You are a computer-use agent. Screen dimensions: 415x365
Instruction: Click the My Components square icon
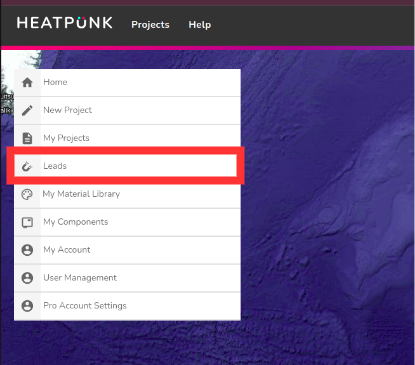pyautogui.click(x=27, y=222)
